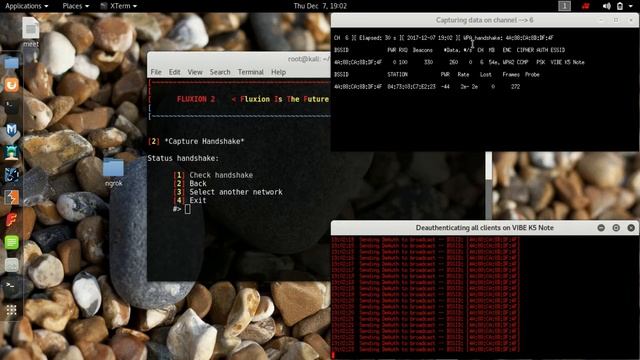Click the '#>' prompt cursor in terminal

tap(187, 209)
